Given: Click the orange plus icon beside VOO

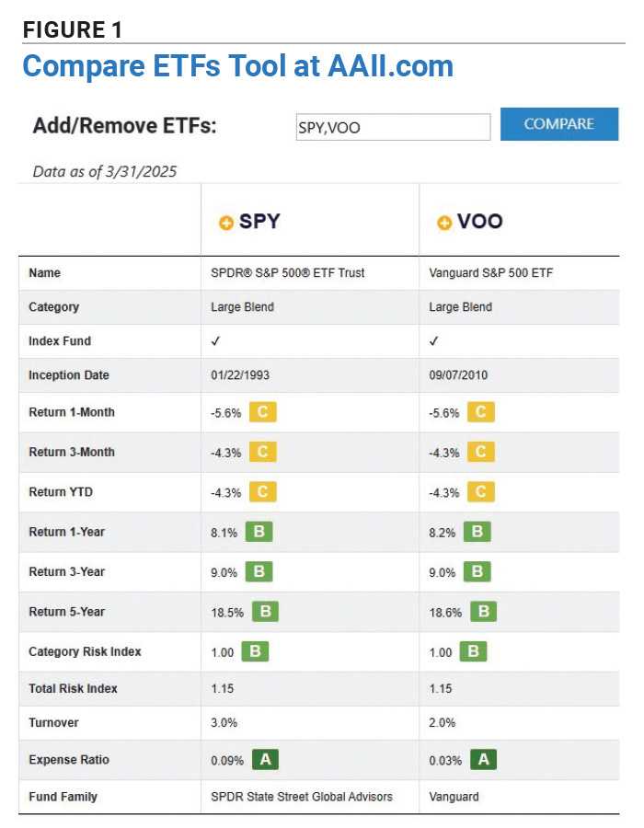Looking at the screenshot, I should click(445, 221).
